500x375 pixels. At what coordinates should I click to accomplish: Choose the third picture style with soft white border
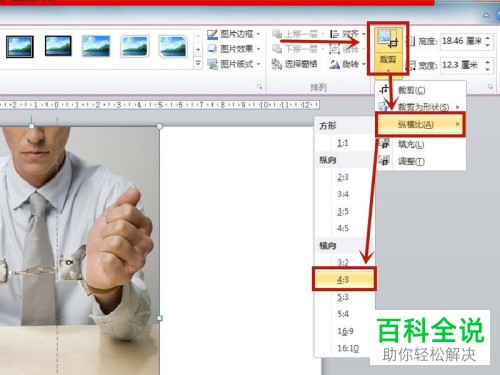96,46
